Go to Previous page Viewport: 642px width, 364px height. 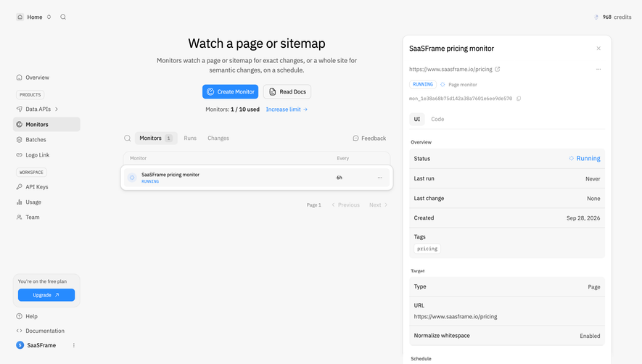click(x=345, y=204)
